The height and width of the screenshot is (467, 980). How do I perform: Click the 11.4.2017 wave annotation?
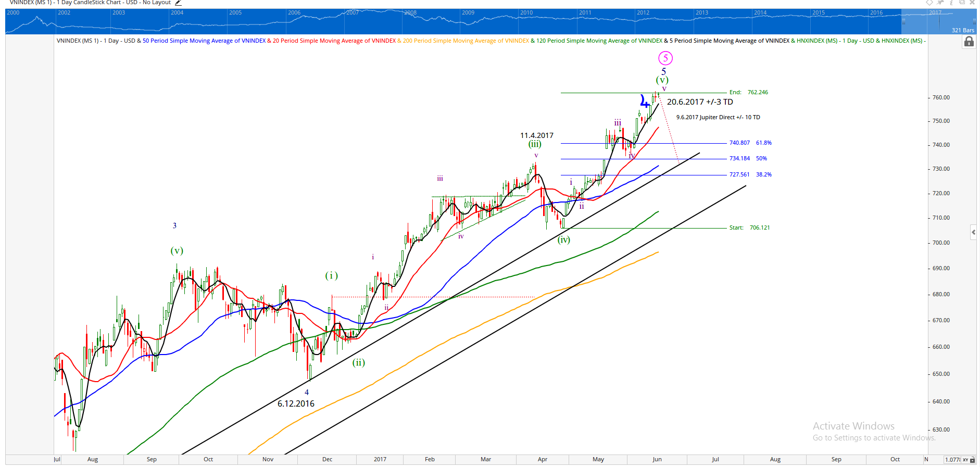coord(536,135)
